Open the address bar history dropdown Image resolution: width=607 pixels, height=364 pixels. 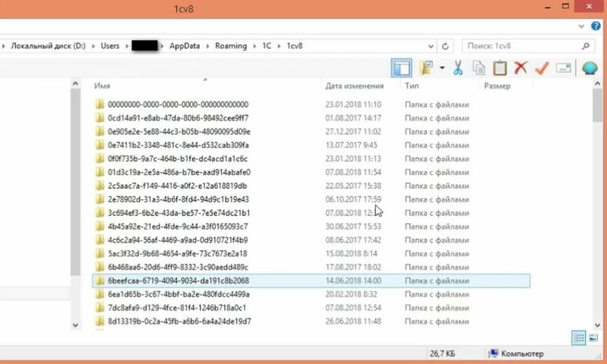point(431,46)
